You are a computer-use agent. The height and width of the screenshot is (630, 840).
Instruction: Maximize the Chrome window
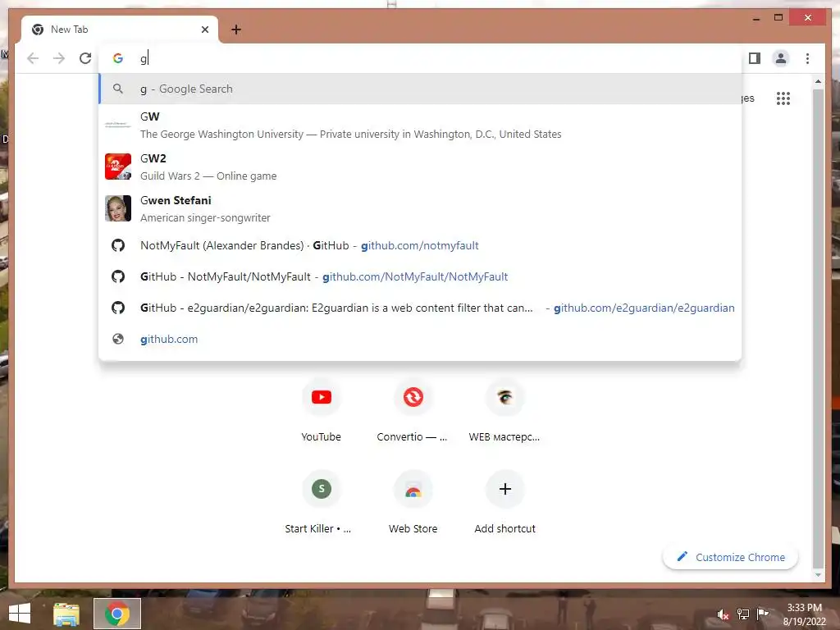778,18
